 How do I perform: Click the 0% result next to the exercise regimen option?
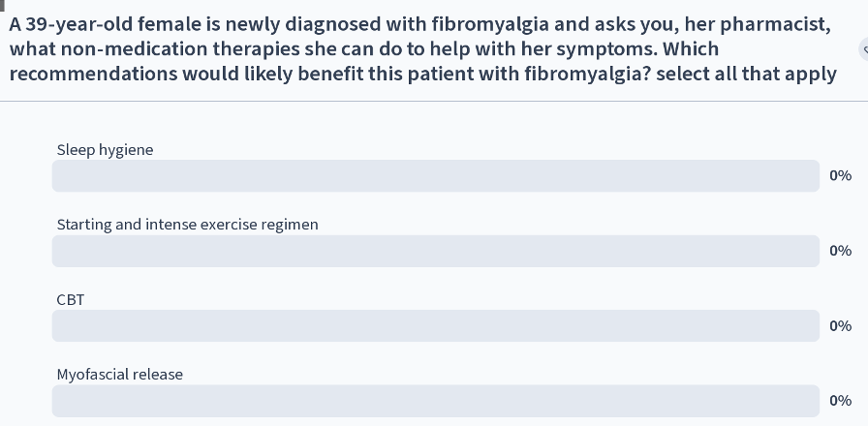coord(840,251)
